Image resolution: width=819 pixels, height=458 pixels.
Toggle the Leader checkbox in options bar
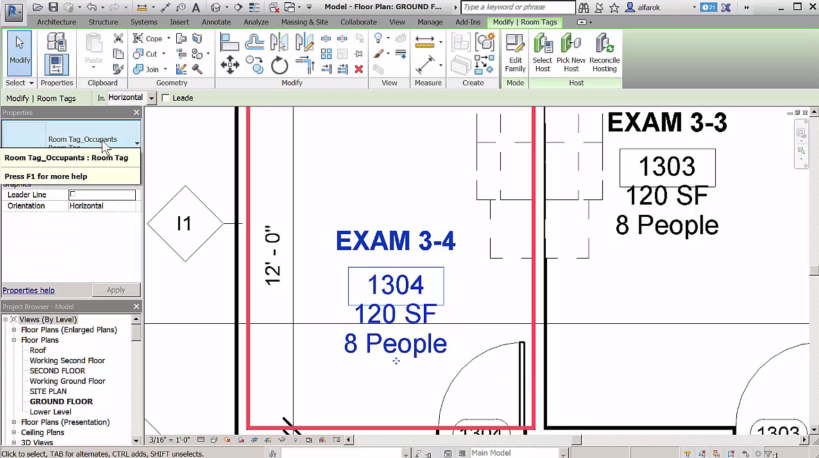coord(166,98)
